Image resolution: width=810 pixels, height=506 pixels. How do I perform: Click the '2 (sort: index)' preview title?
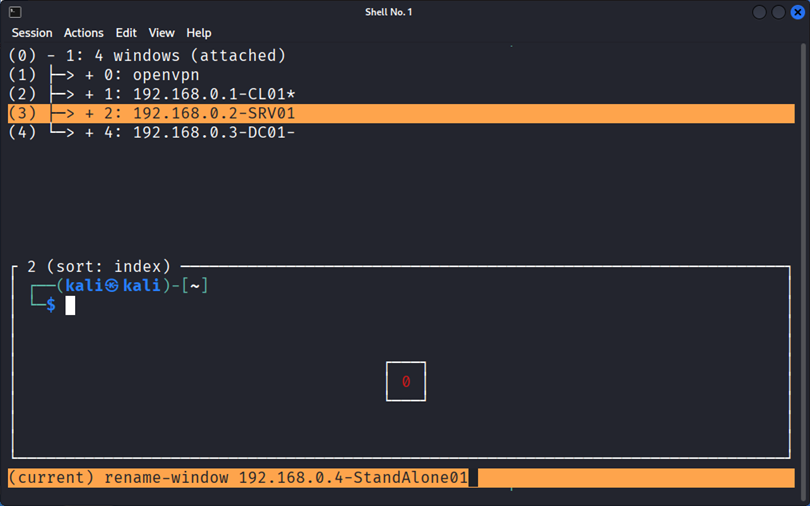click(98, 266)
